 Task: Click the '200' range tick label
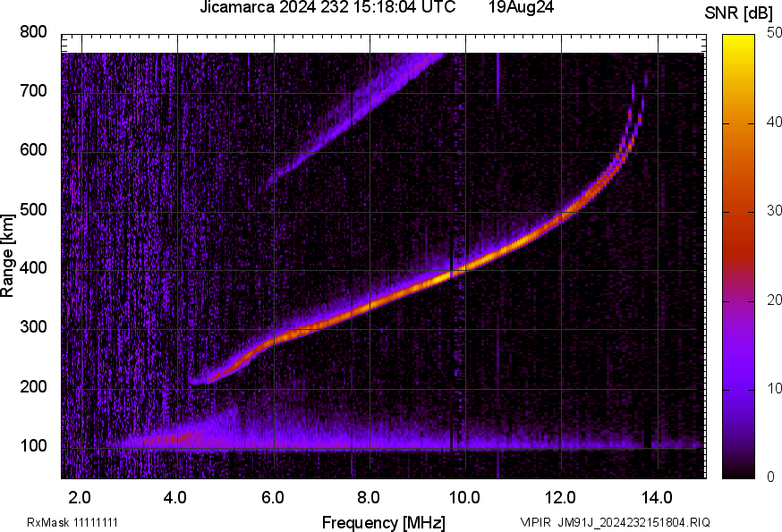pyautogui.click(x=33, y=386)
